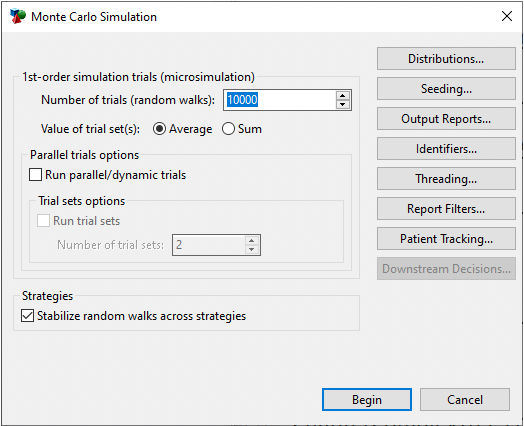
Task: Open Output Reports settings
Action: (446, 119)
